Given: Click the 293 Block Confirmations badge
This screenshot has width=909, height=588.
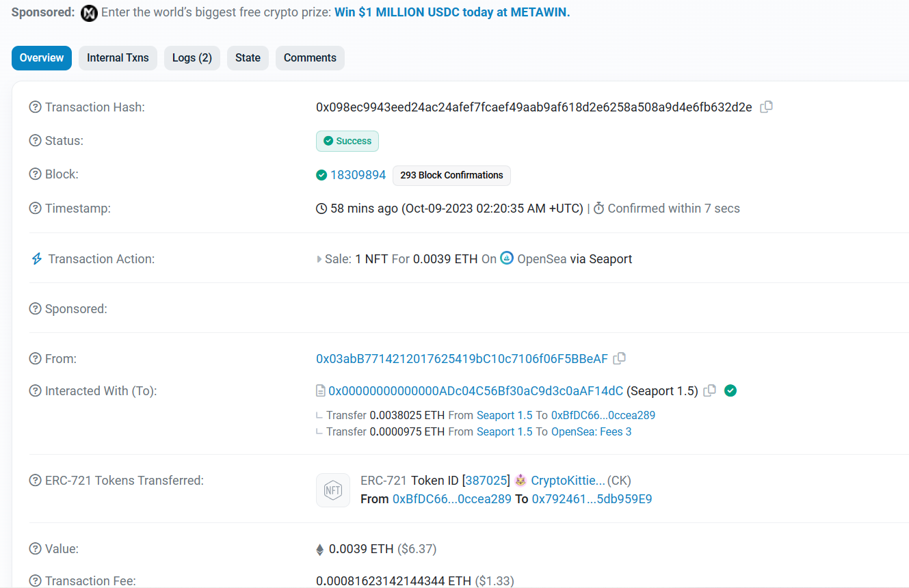Looking at the screenshot, I should [451, 175].
